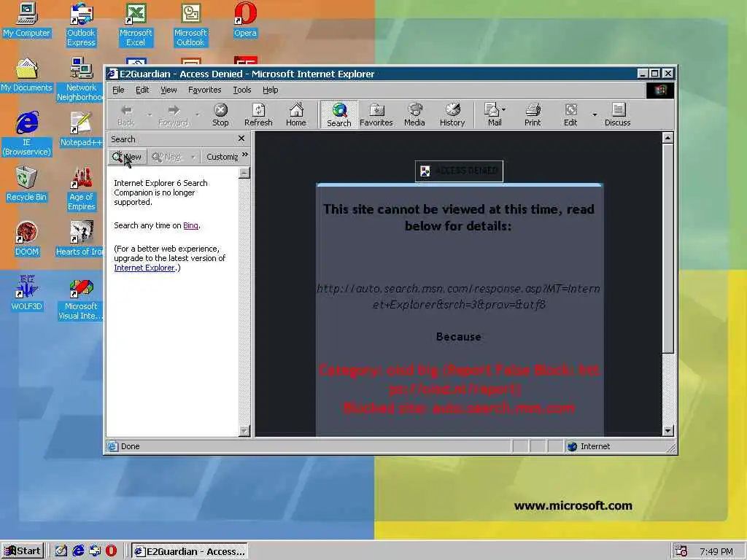Open the Favorites menu in menu bar
The image size is (747, 560).
point(204,90)
